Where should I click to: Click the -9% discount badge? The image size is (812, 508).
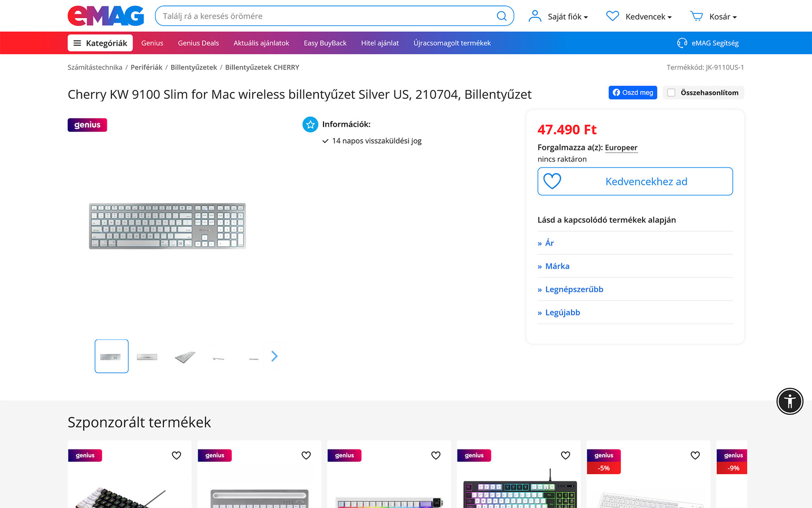733,468
